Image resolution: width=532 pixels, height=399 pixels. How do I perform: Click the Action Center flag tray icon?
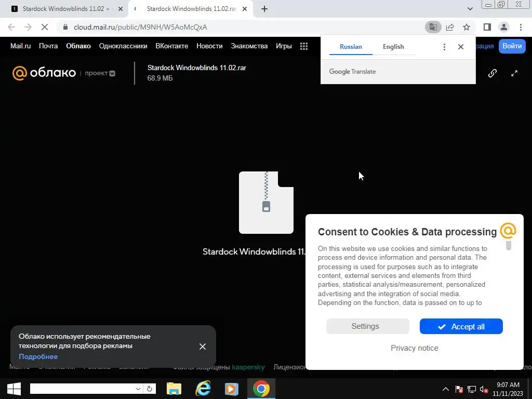coord(459,390)
